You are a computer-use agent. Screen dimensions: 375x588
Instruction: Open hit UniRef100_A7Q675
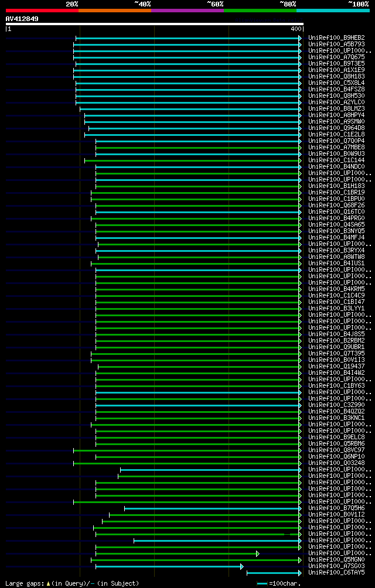(x=336, y=57)
